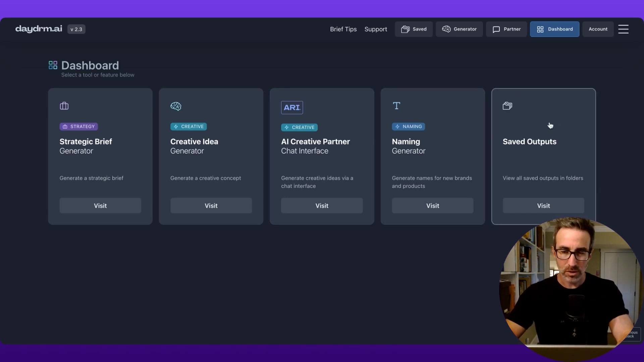Open the Account nav button
644x362 pixels.
coord(598,29)
